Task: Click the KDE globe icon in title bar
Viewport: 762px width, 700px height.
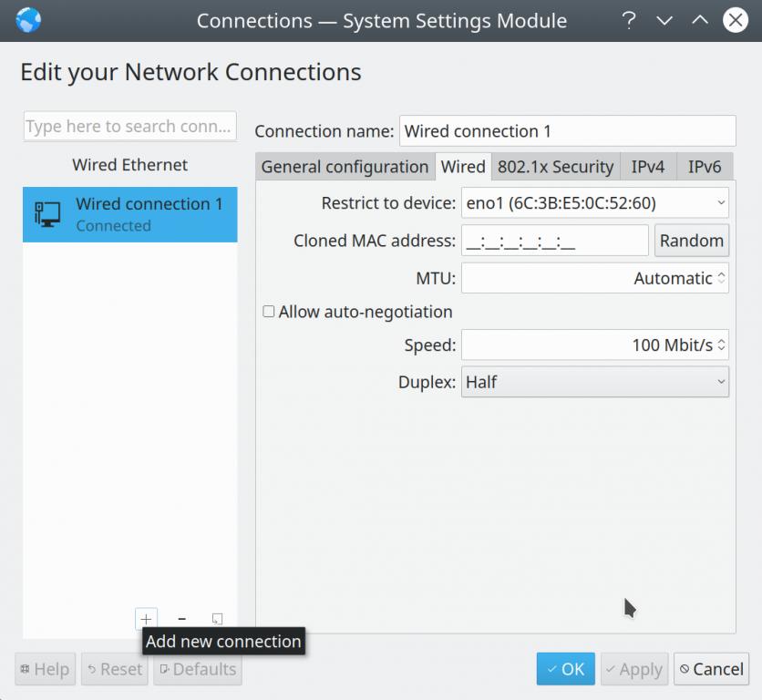Action: (28, 19)
